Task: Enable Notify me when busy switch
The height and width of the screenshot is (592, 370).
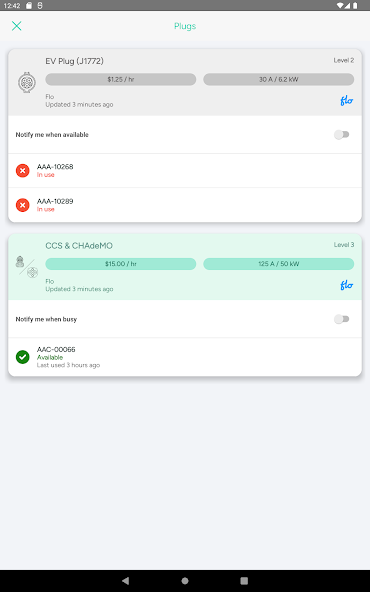Action: pos(342,319)
